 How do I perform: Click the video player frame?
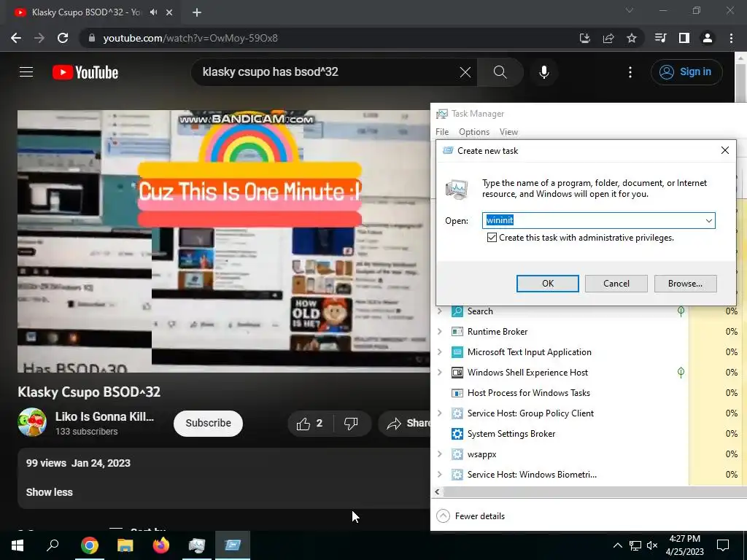pyautogui.click(x=224, y=241)
